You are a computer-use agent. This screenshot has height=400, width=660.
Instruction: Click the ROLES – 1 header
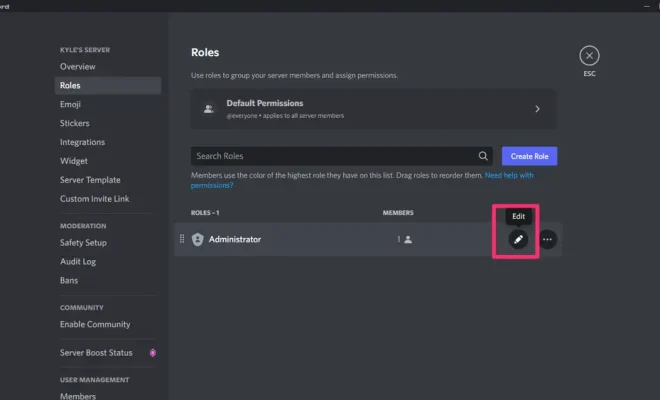205,213
